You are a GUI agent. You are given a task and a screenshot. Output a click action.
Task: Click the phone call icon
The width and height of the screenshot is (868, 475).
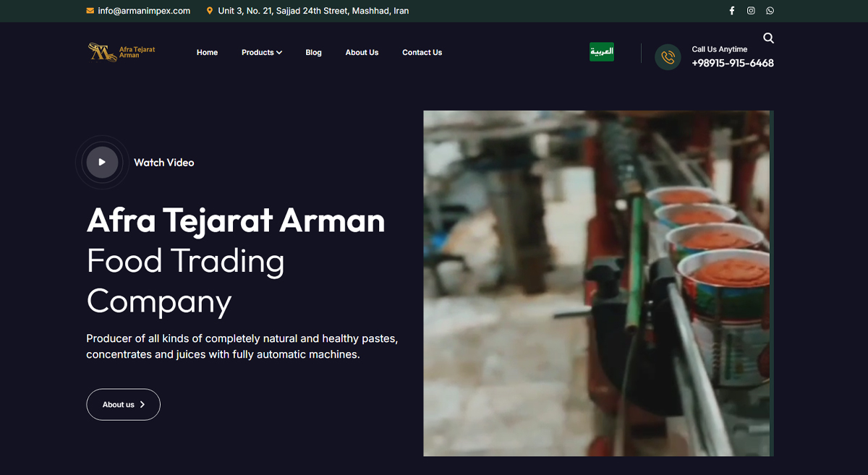click(668, 57)
